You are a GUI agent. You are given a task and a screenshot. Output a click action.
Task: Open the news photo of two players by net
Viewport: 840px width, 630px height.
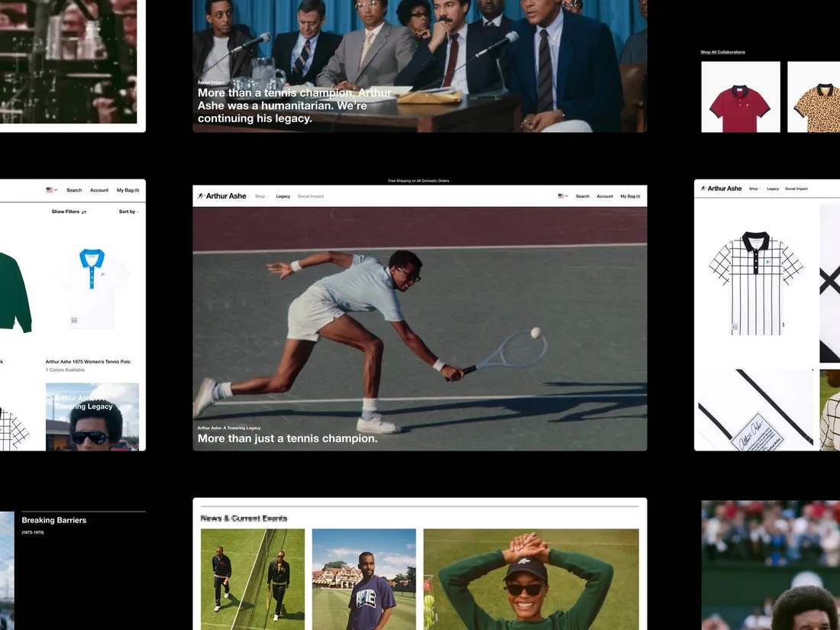point(252,579)
